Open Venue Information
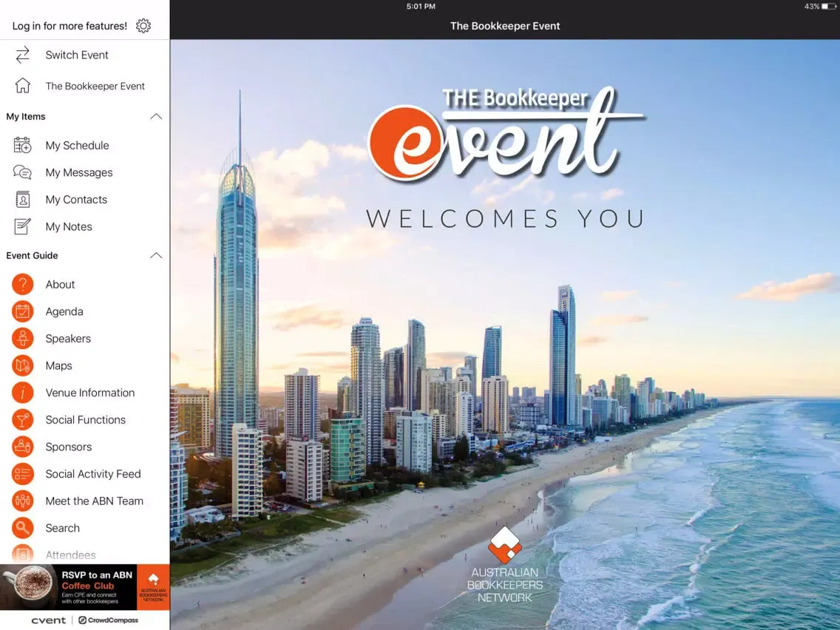Screen dimensions: 840x630 click(x=84, y=393)
